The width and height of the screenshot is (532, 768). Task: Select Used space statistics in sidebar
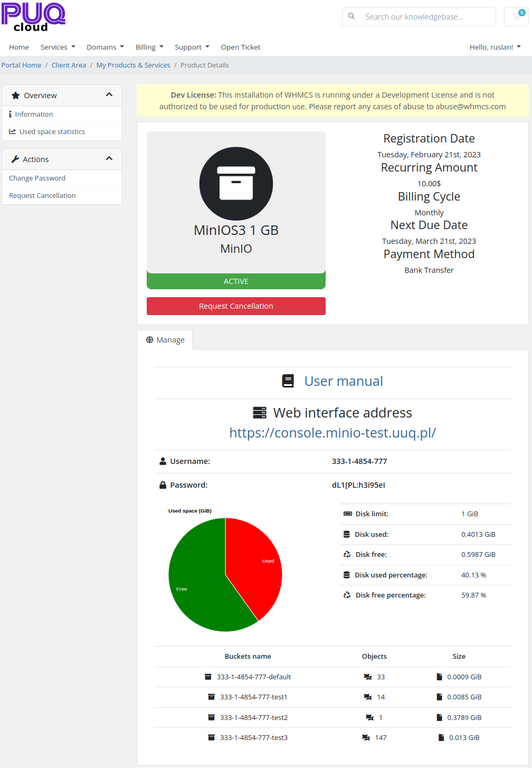coord(62,131)
